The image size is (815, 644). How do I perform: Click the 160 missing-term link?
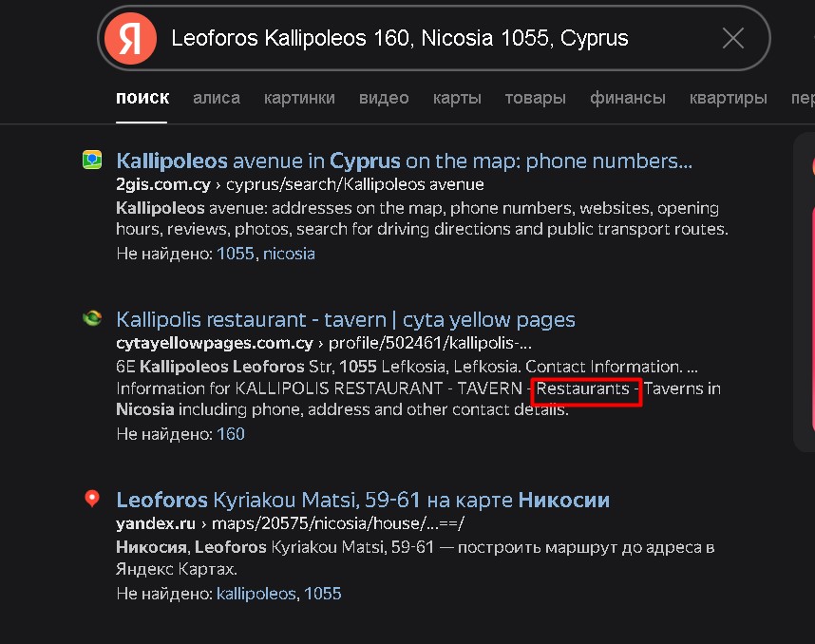pos(231,433)
